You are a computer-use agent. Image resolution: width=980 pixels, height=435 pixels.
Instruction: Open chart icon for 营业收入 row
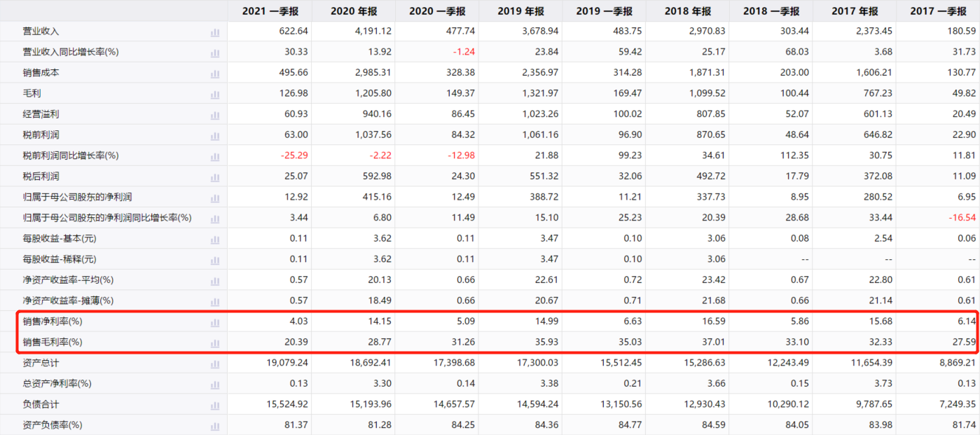[215, 32]
